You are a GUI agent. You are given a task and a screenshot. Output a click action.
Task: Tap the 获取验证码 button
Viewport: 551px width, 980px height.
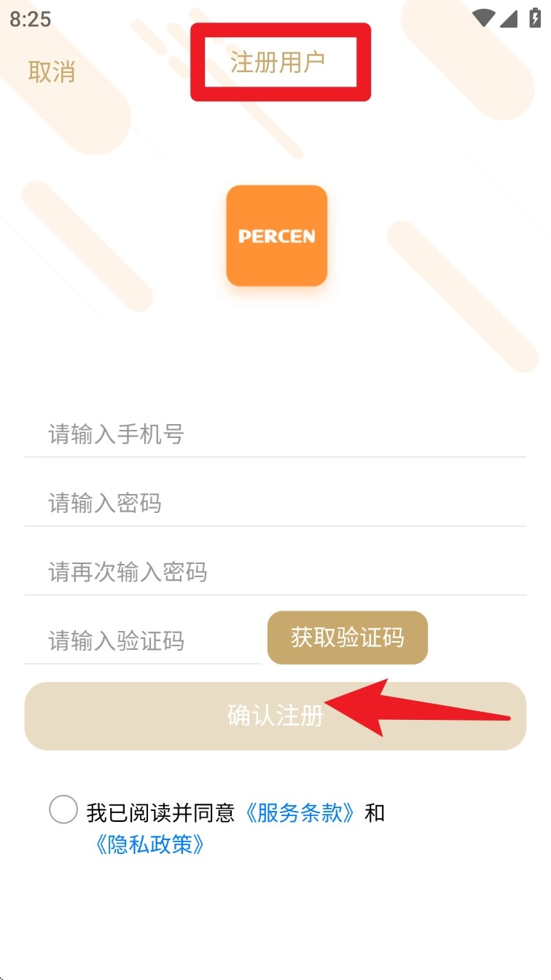348,638
